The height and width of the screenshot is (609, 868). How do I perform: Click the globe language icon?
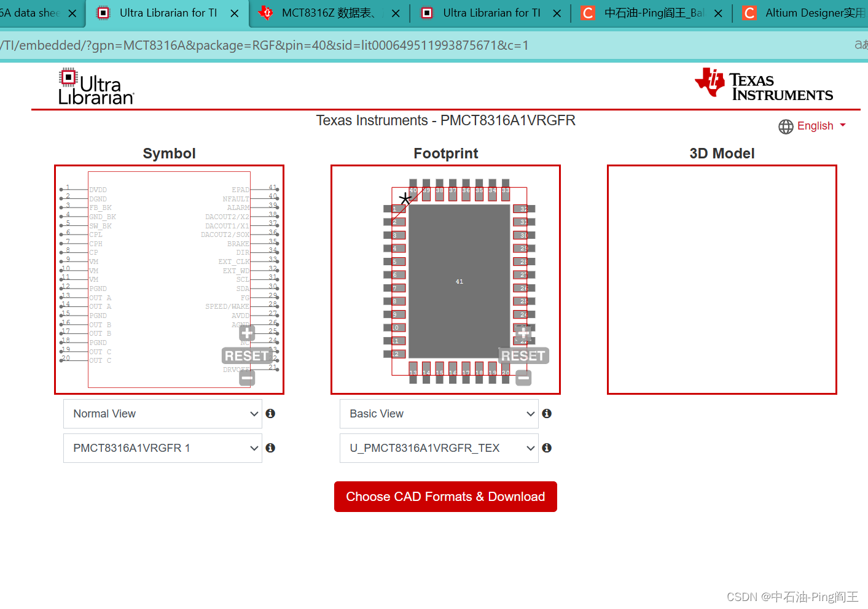click(786, 126)
